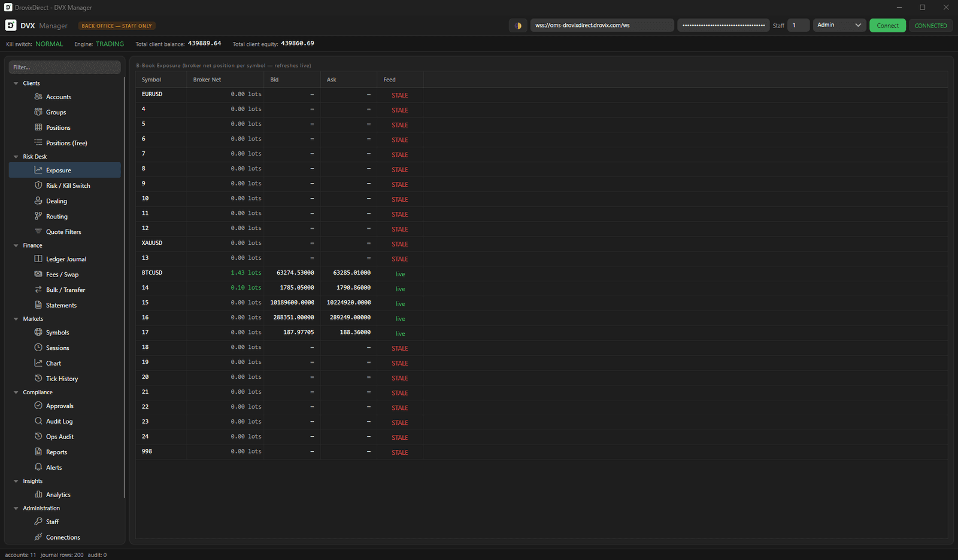
Task: Click the Chart line icon in Markets
Action: 38,363
